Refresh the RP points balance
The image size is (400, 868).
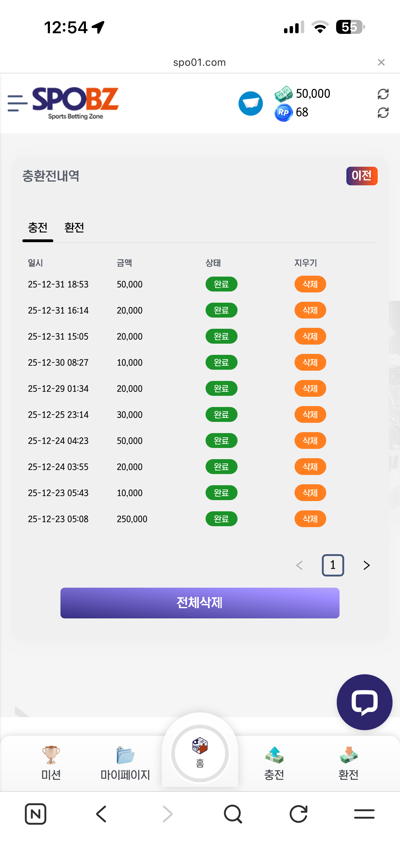click(383, 113)
